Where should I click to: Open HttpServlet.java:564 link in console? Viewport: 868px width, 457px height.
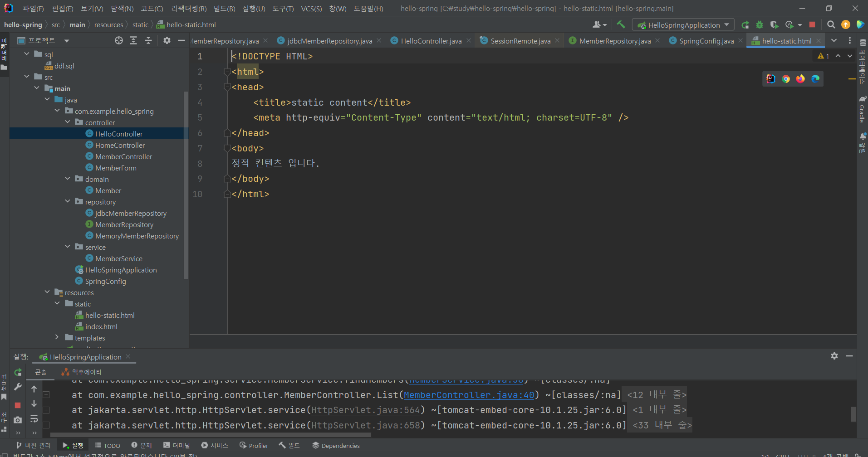(x=366, y=410)
